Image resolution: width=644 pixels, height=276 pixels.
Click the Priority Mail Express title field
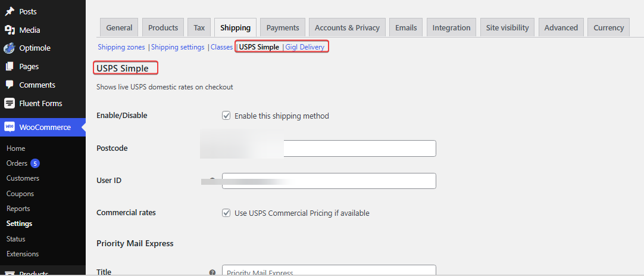329,271
